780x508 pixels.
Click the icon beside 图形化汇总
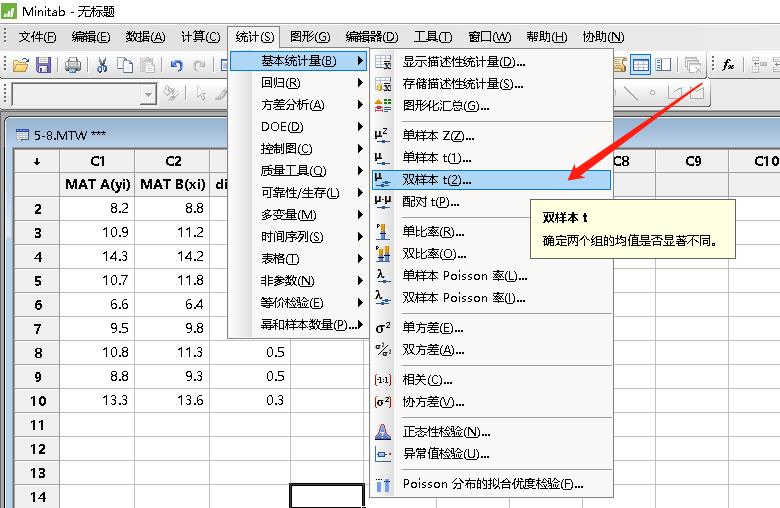pos(383,106)
